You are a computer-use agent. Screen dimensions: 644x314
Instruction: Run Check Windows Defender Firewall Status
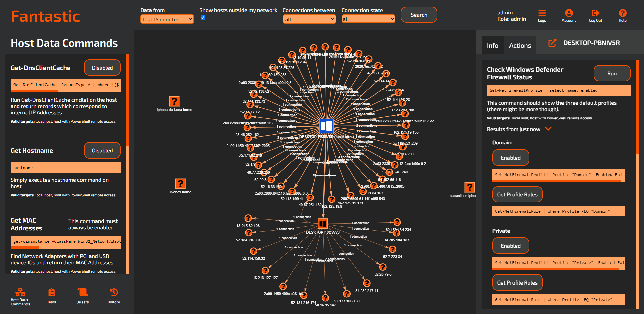coord(612,73)
